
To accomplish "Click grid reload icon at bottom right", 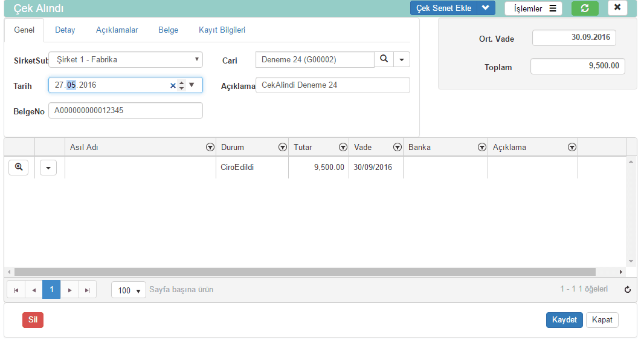I will pyautogui.click(x=627, y=290).
